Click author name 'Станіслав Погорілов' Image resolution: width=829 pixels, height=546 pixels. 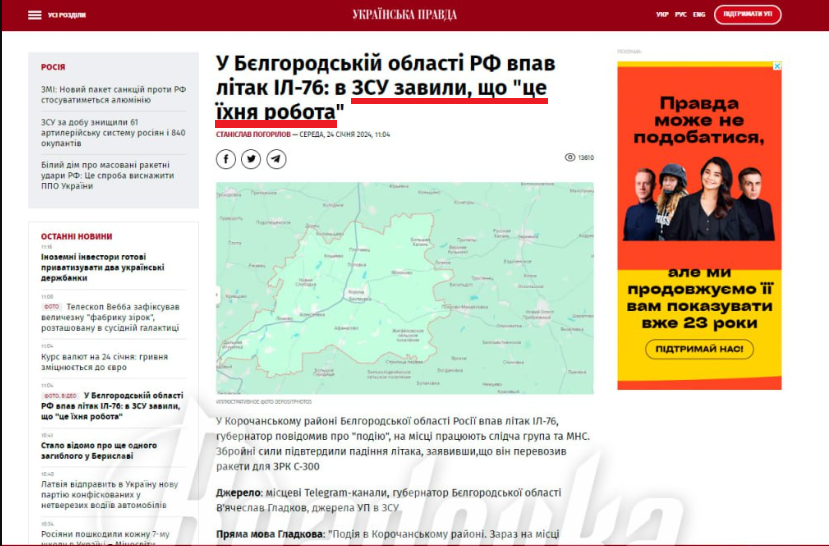(x=253, y=135)
